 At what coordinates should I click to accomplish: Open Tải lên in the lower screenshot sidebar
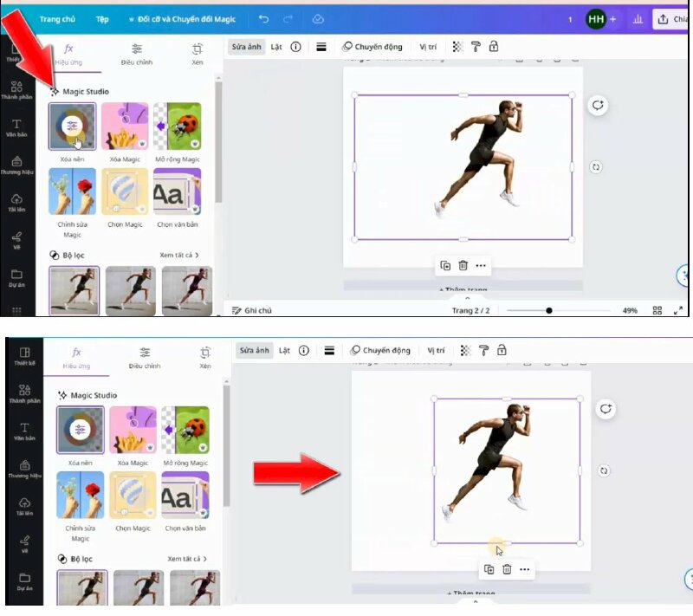pos(24,506)
